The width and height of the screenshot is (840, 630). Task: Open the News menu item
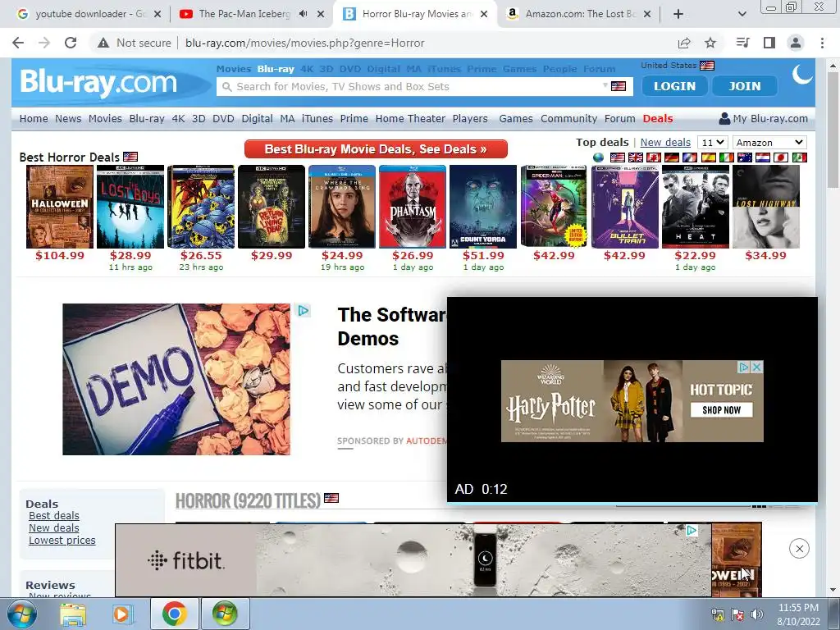68,118
